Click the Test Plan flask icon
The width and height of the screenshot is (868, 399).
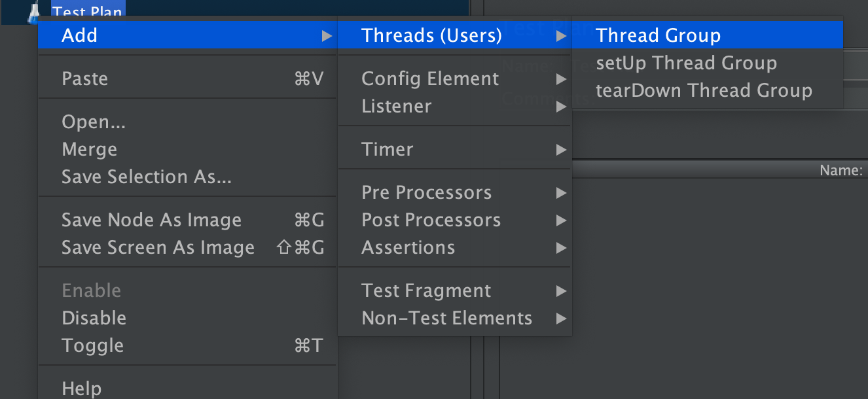click(x=33, y=13)
